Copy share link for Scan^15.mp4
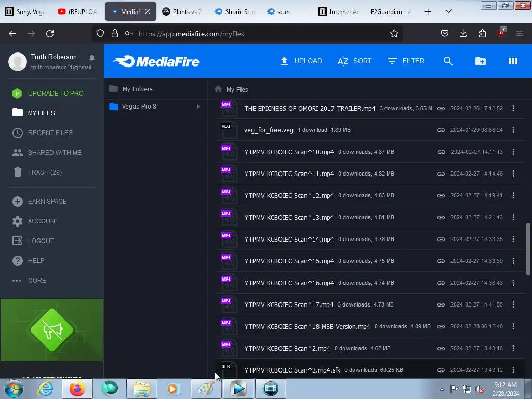532x399 pixels. coord(441,261)
